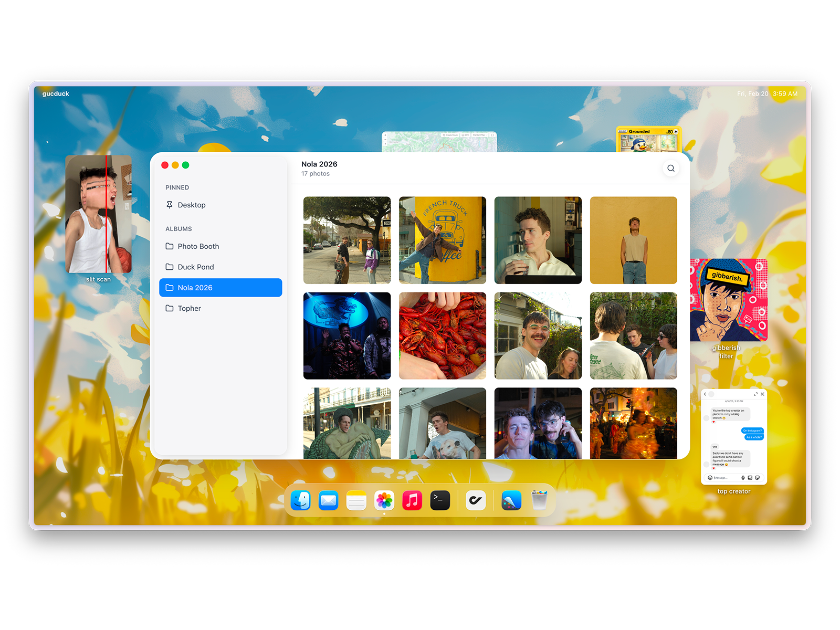Image resolution: width=840 pixels, height=630 pixels.
Task: Click the Photos app icon in the dock
Action: click(x=384, y=500)
